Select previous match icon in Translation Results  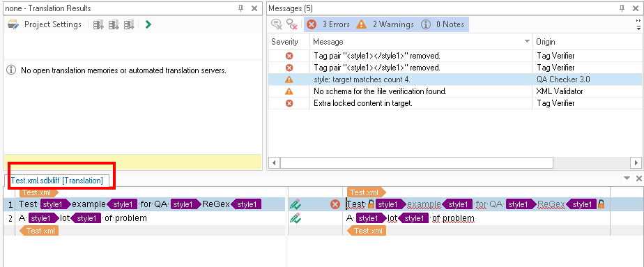coord(98,25)
